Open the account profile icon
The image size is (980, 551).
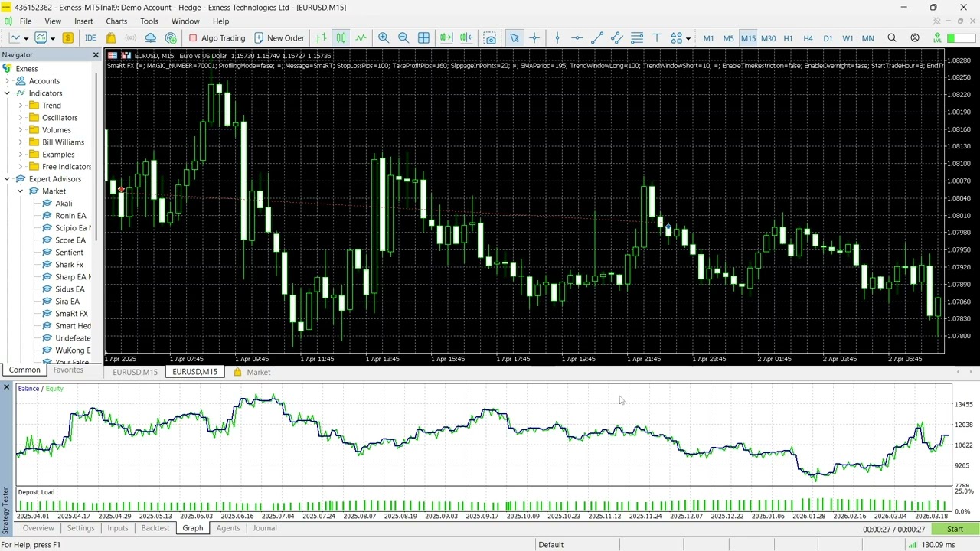(x=915, y=38)
